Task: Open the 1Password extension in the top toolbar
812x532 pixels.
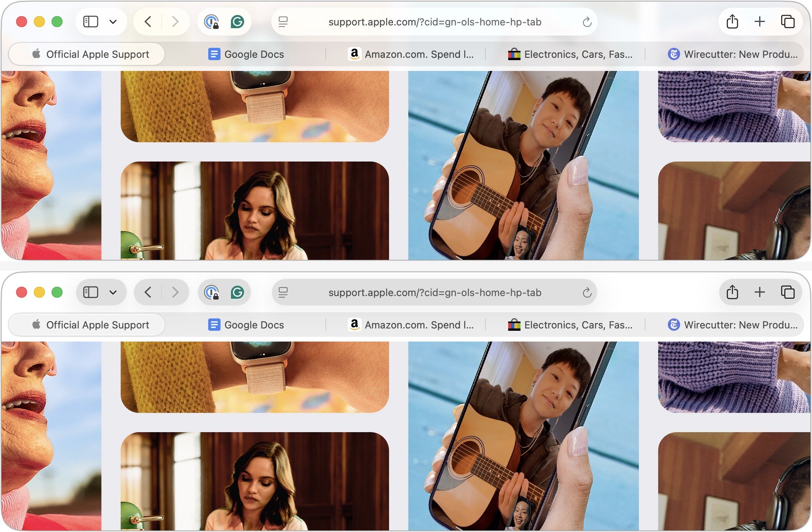Action: tap(212, 22)
